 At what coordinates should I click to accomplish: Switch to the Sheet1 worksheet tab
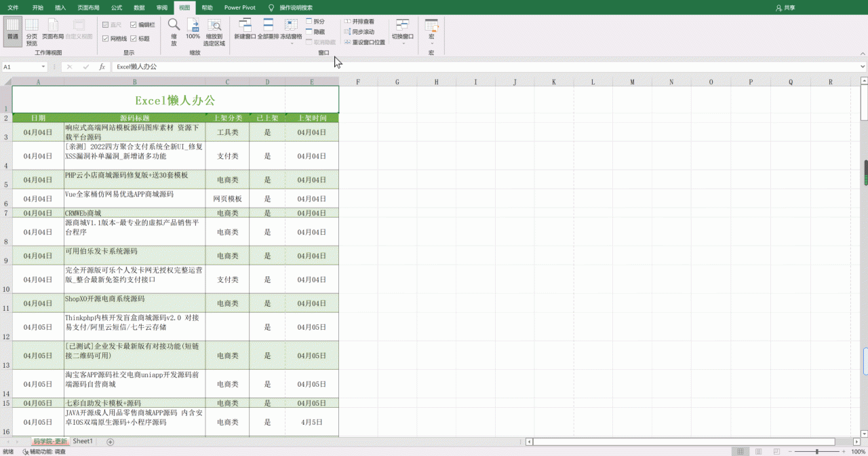click(x=83, y=441)
